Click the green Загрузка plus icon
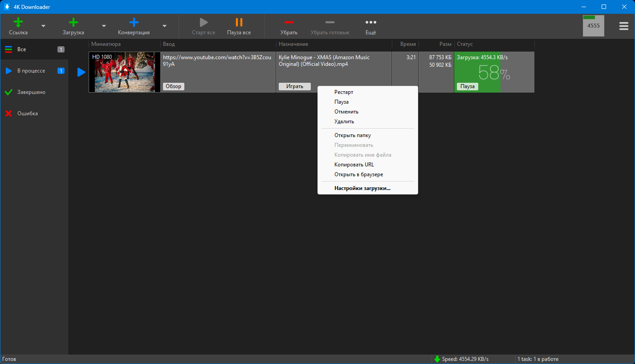This screenshot has height=364, width=635. pyautogui.click(x=73, y=23)
